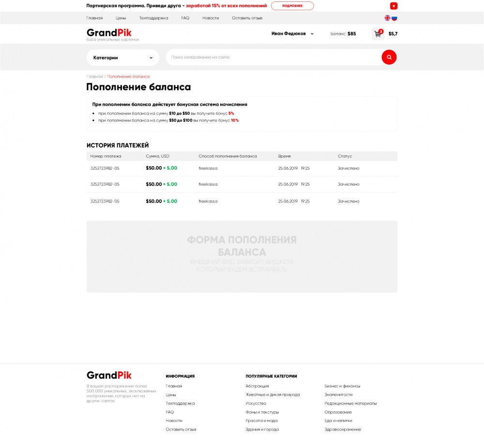Click the GrandPik logo in footer
The image size is (484, 448).
coord(109,375)
